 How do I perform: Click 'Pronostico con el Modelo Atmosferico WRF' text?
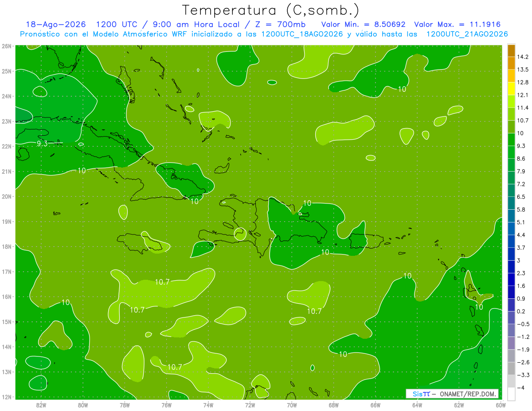[x=105, y=34]
